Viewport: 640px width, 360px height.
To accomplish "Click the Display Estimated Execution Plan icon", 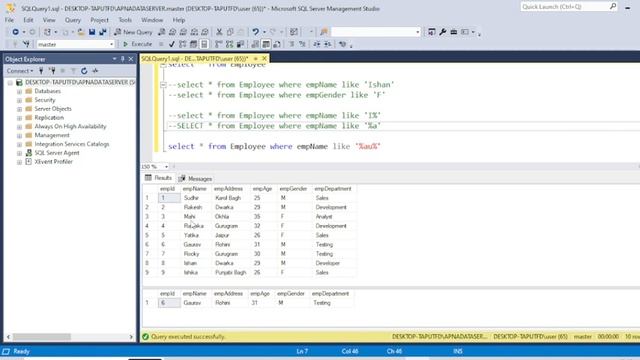I will [182, 44].
